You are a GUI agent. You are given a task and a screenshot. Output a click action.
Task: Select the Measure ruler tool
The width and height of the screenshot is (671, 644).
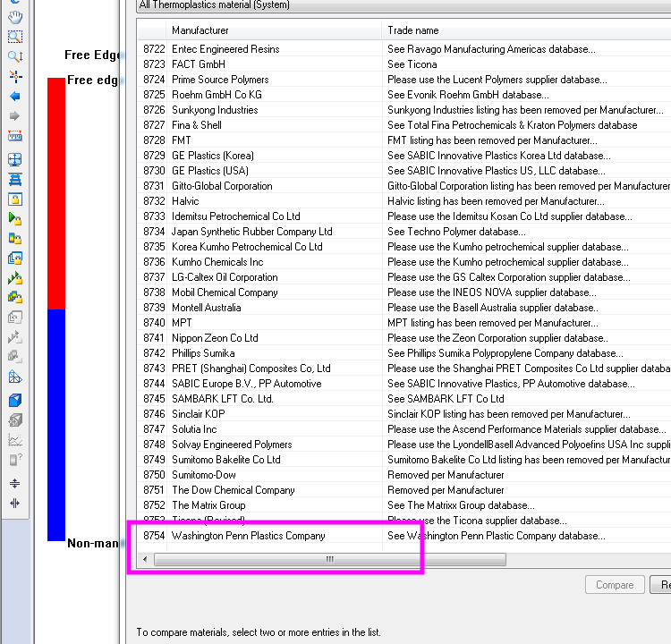pos(15,136)
